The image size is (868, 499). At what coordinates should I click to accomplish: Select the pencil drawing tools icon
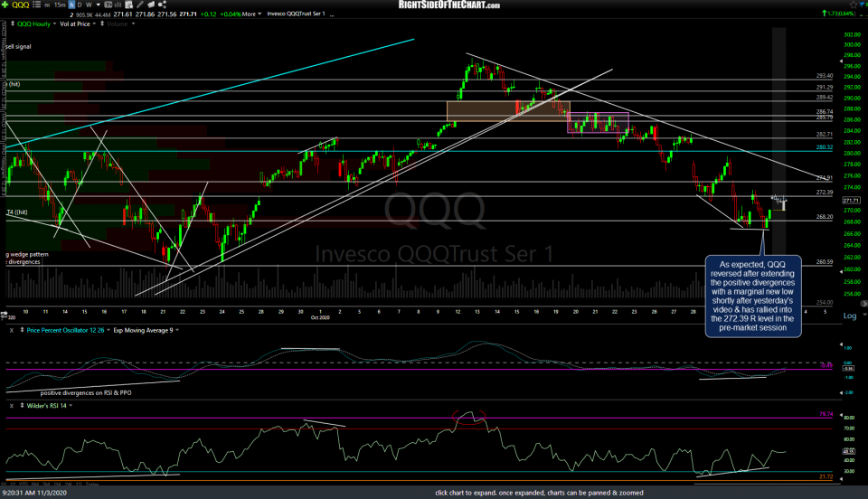coord(140,5)
